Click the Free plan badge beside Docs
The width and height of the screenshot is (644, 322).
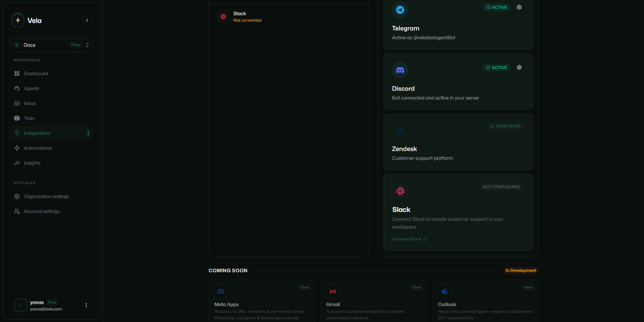tap(76, 45)
